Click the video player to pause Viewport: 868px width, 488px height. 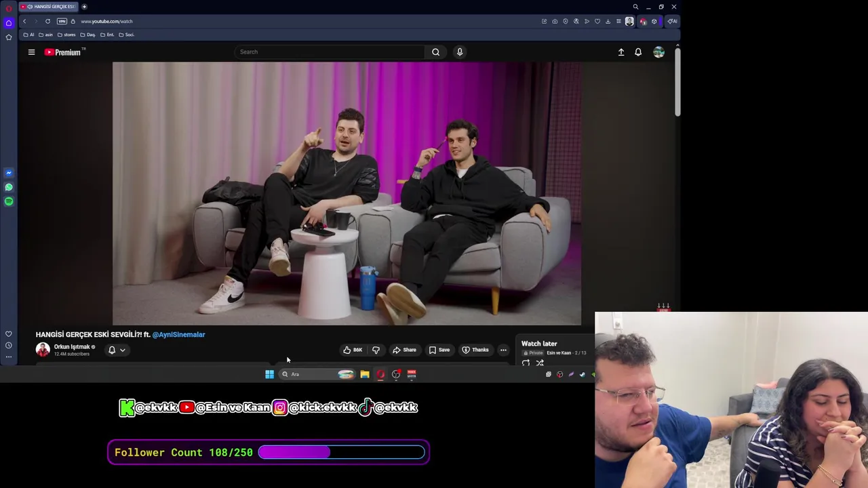pyautogui.click(x=347, y=194)
